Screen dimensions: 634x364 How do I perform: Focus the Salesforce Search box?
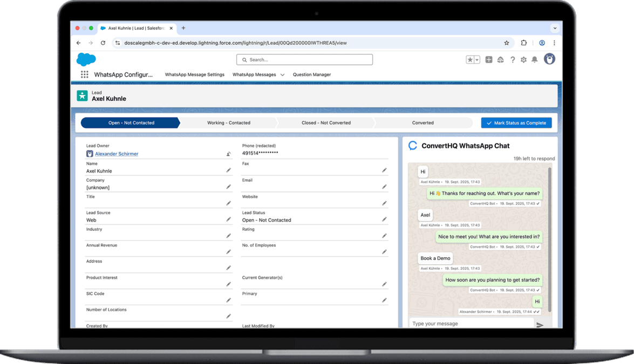(304, 60)
